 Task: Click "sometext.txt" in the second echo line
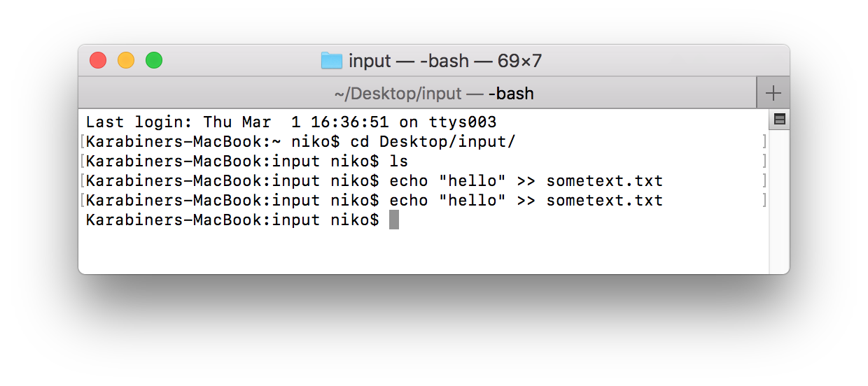[604, 201]
